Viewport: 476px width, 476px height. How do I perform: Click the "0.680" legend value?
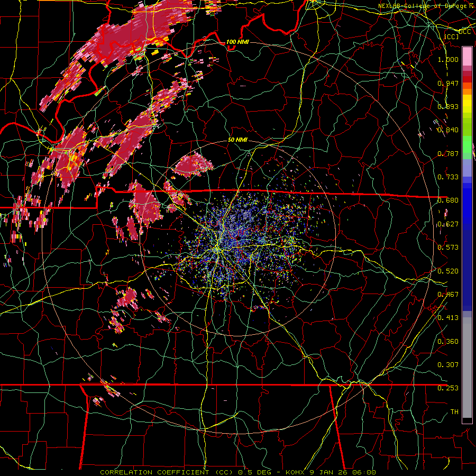[x=448, y=200]
